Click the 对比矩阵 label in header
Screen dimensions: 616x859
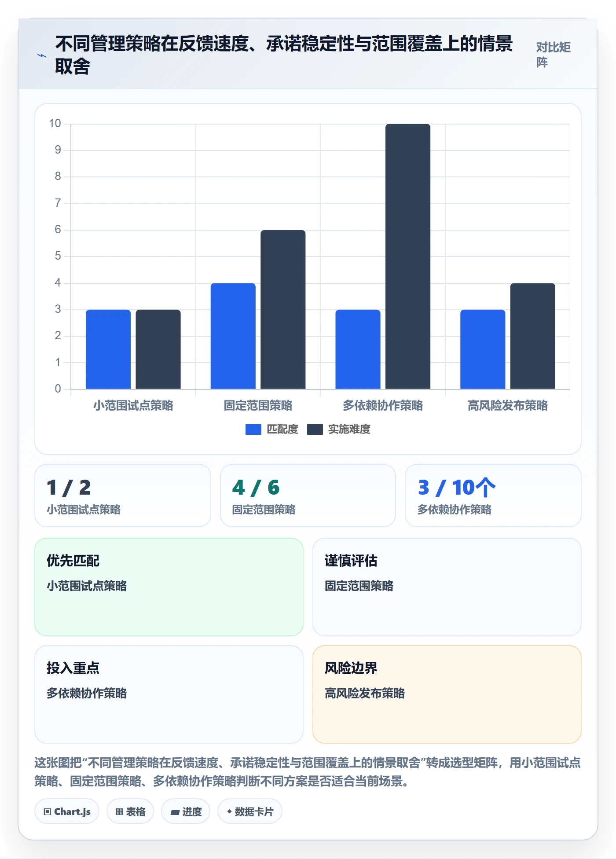(553, 55)
